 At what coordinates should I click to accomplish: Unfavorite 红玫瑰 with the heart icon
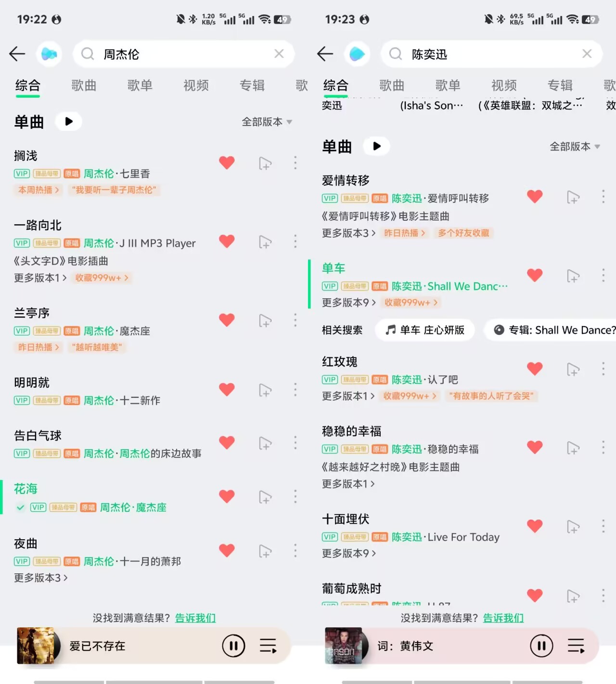[535, 369]
